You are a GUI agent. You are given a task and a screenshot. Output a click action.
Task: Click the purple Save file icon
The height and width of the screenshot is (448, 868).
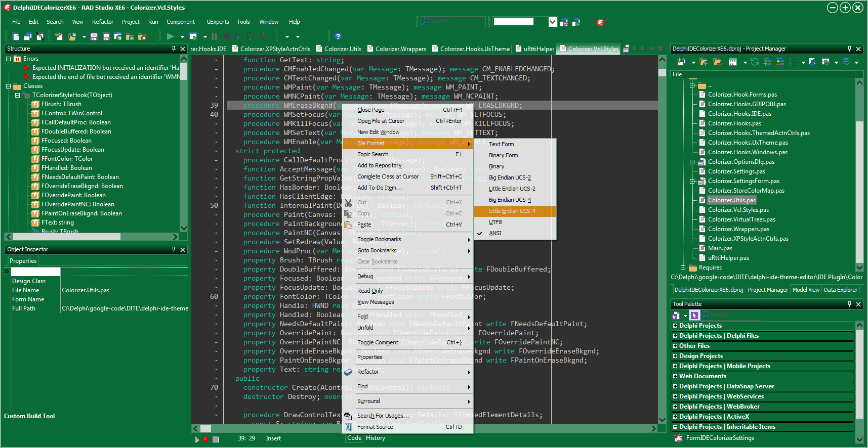pos(94,36)
